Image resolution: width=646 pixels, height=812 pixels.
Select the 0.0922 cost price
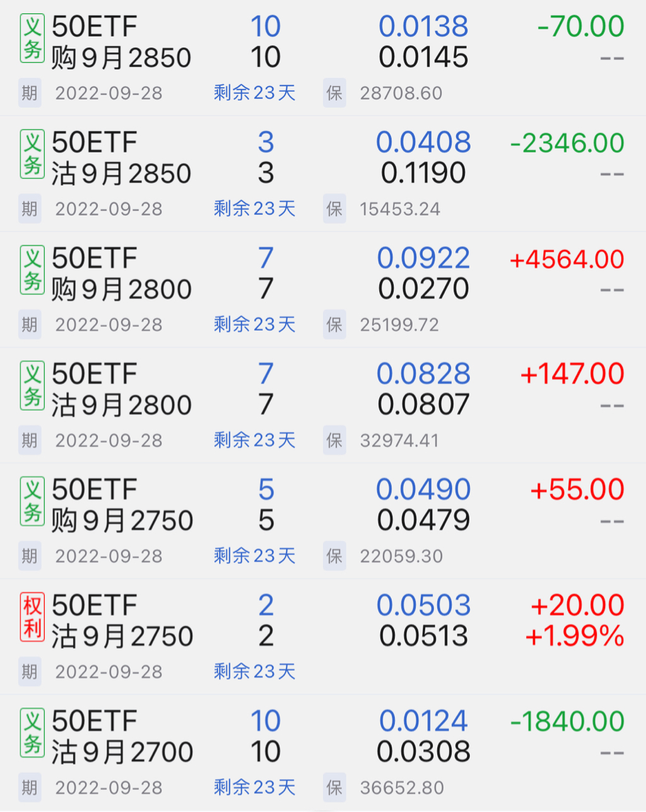[x=423, y=258]
